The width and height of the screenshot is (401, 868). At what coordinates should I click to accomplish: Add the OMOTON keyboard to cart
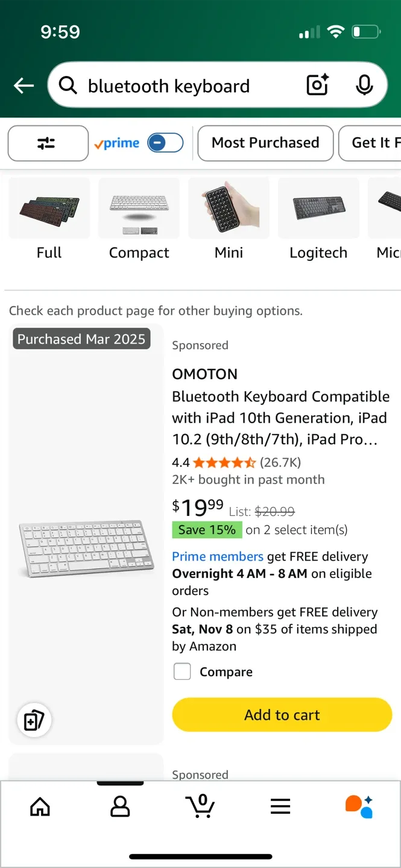pos(282,714)
